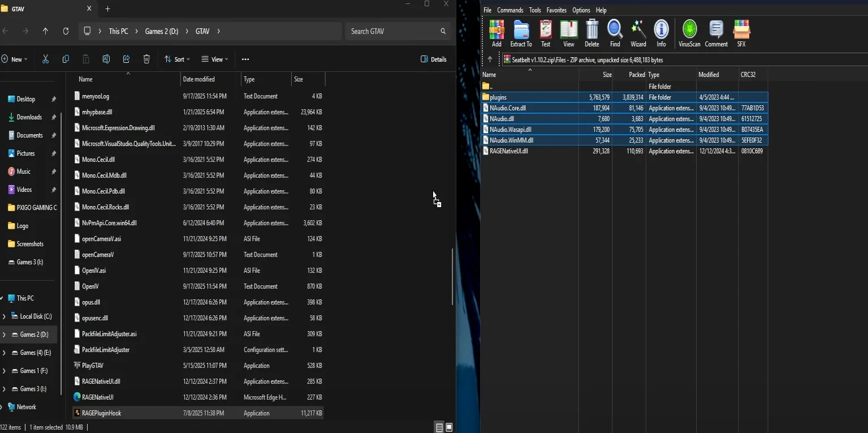Image resolution: width=868 pixels, height=433 pixels.
Task: Click the Find icon in WinRAR
Action: pos(615,33)
